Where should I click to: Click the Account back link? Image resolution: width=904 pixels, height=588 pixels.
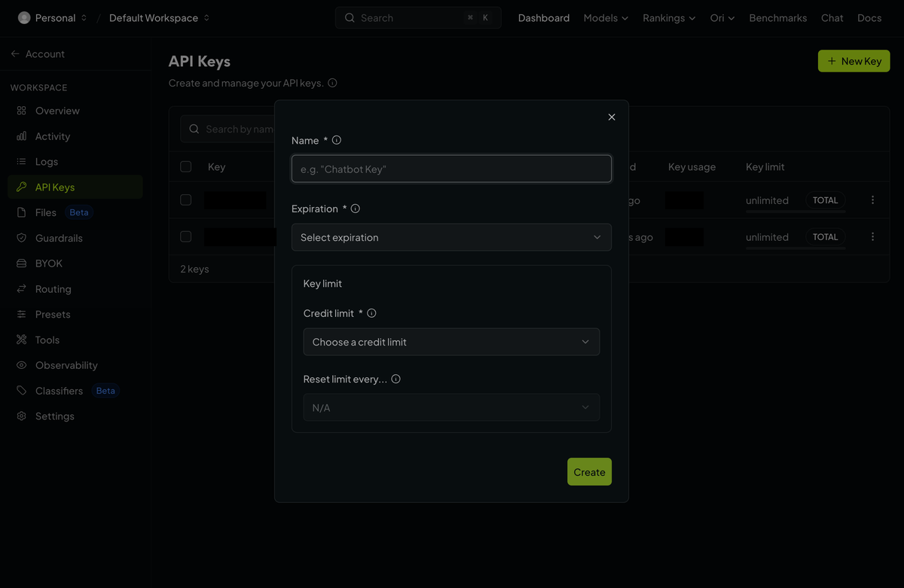coord(38,54)
